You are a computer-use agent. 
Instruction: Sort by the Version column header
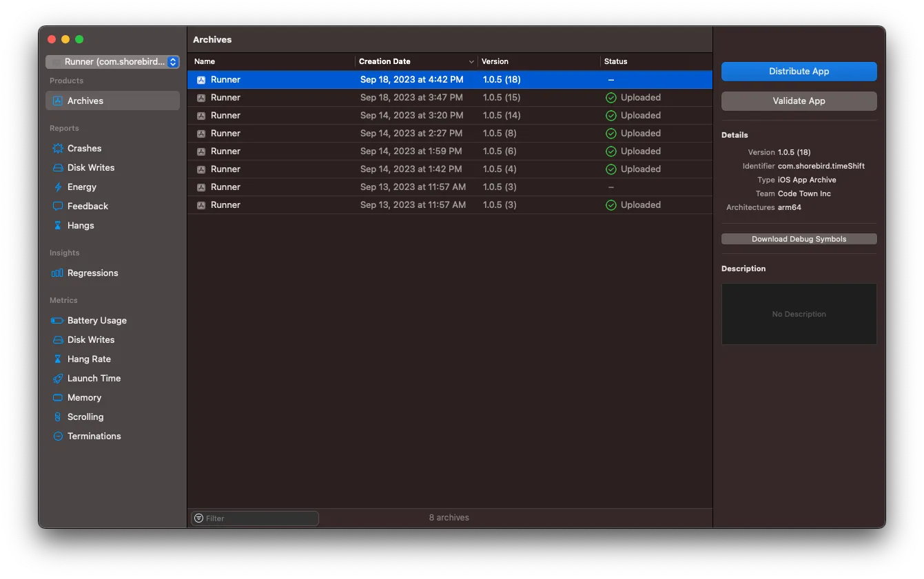[539, 61]
